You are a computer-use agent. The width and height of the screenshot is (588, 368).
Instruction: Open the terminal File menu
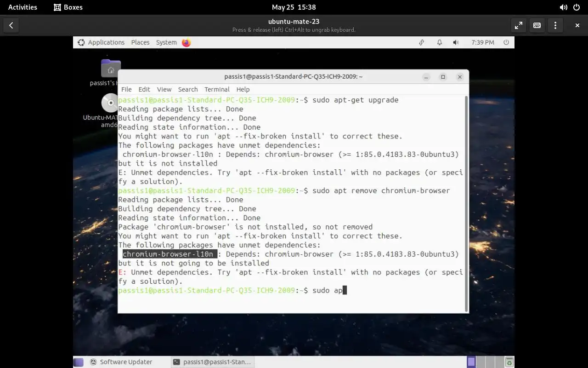(x=126, y=89)
